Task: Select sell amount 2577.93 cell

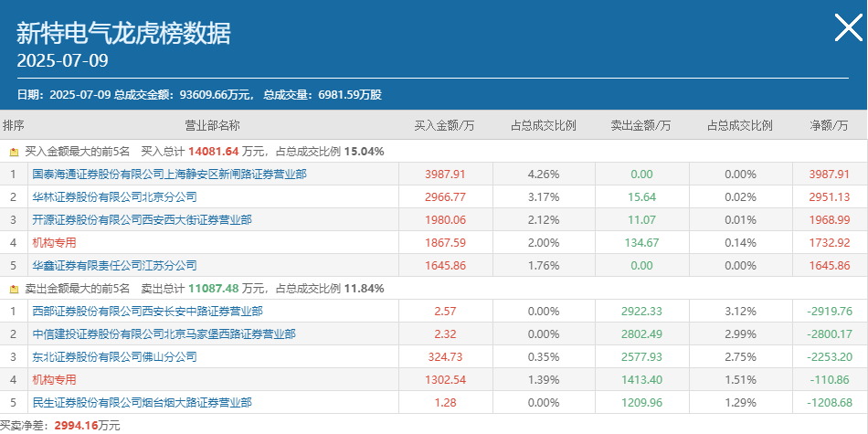Action: pos(641,357)
